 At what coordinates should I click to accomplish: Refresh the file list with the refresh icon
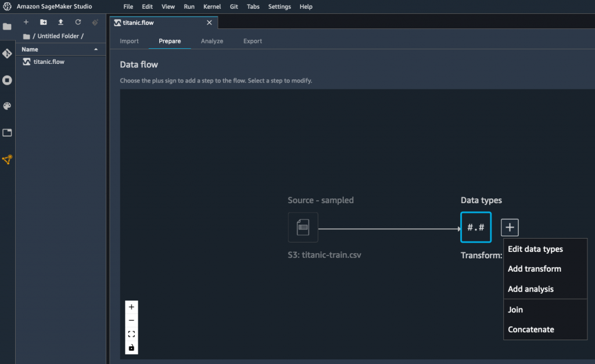coord(78,22)
